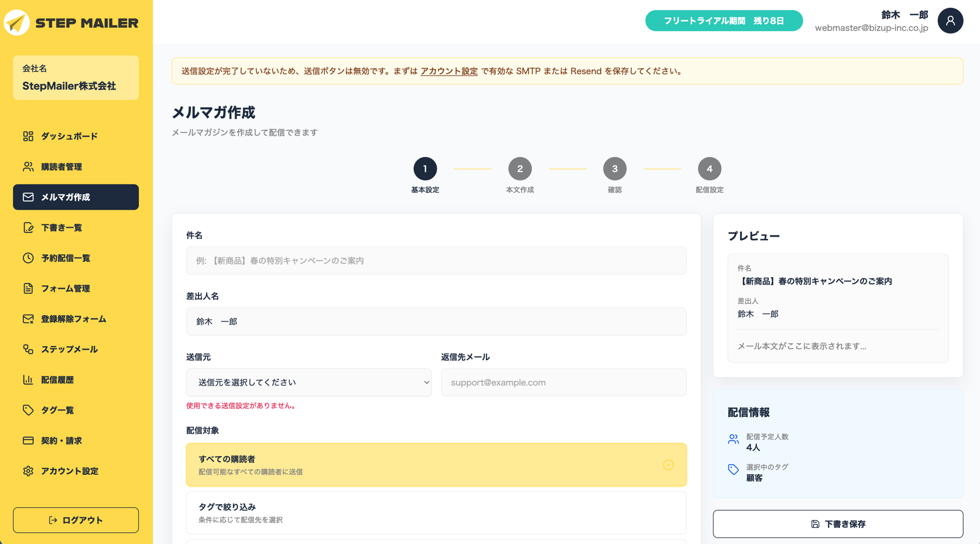Click the 下書き一覧 edit icon
Image resolution: width=980 pixels, height=544 pixels.
pyautogui.click(x=28, y=228)
